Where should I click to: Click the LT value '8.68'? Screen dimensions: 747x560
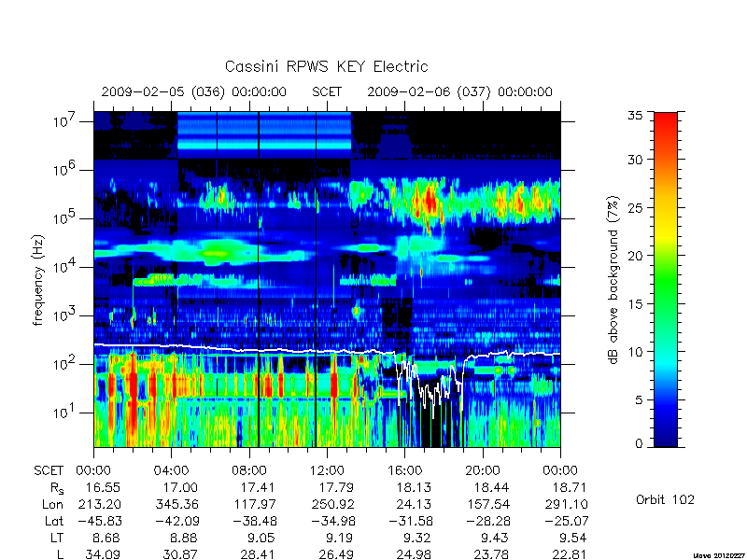106,539
